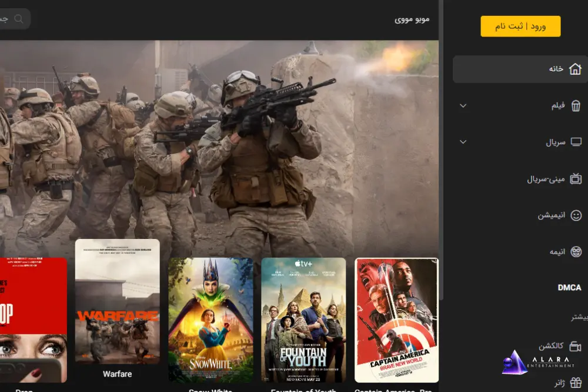Click the موبو مووی site title
The height and width of the screenshot is (392, 588).
(412, 19)
